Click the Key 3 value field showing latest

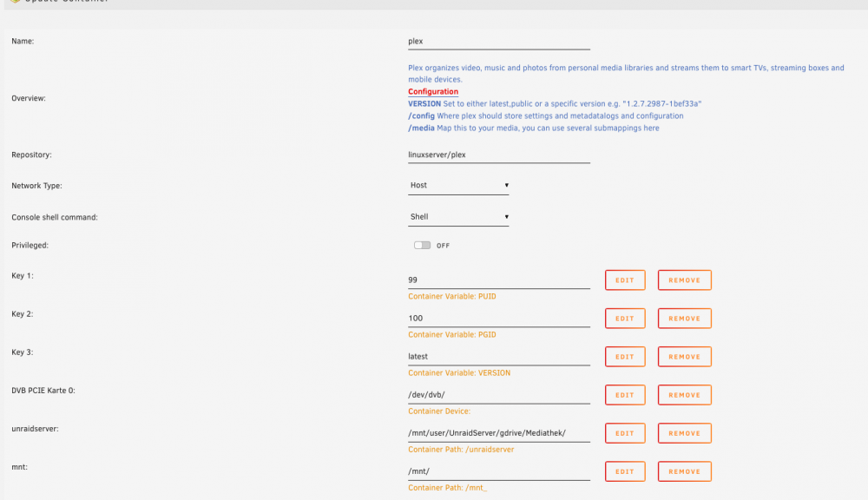point(499,357)
